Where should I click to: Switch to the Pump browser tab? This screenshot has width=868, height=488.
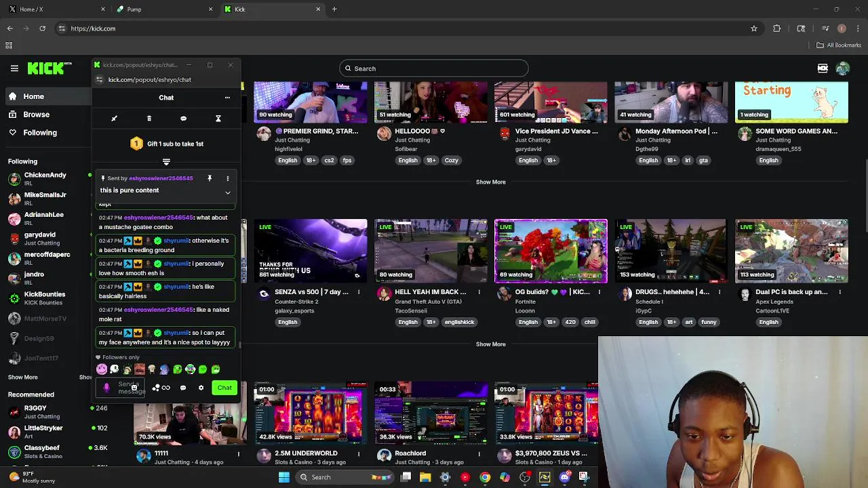(165, 9)
